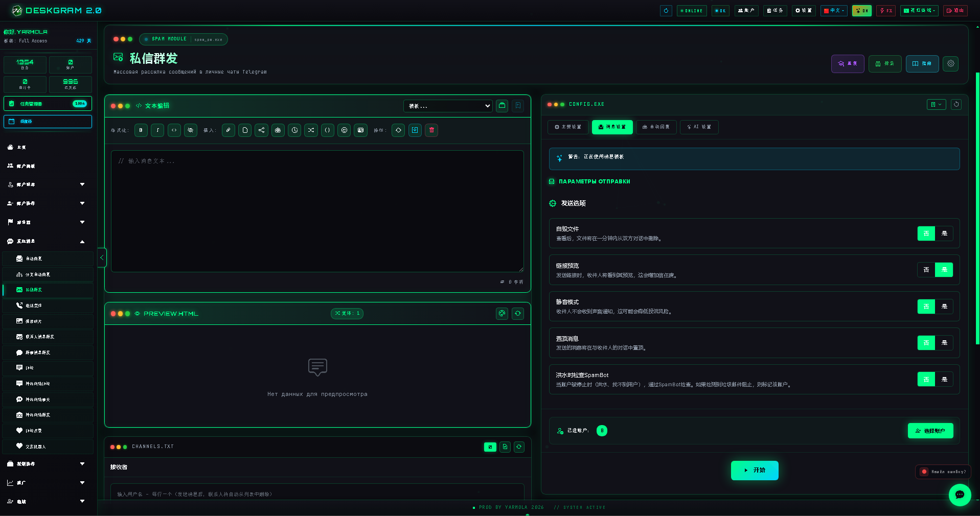Switch to the AI 设置 config tab
Viewport: 980px width, 516px height.
coord(699,127)
